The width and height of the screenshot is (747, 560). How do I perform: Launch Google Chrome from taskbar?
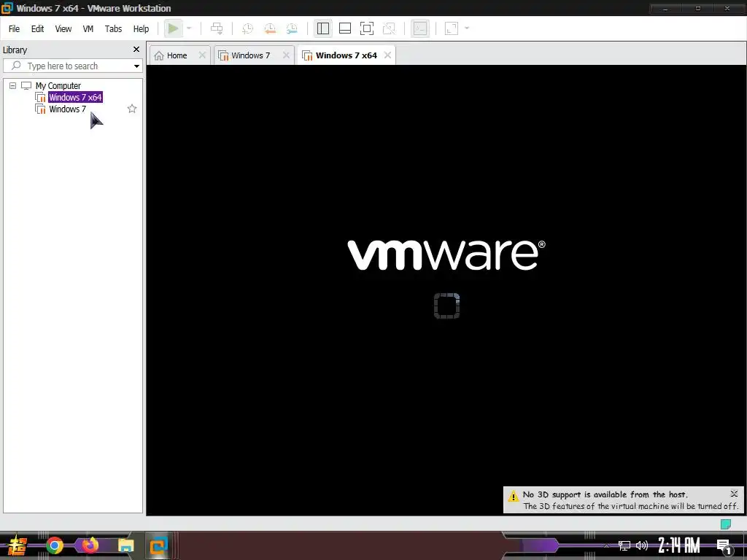tap(55, 545)
